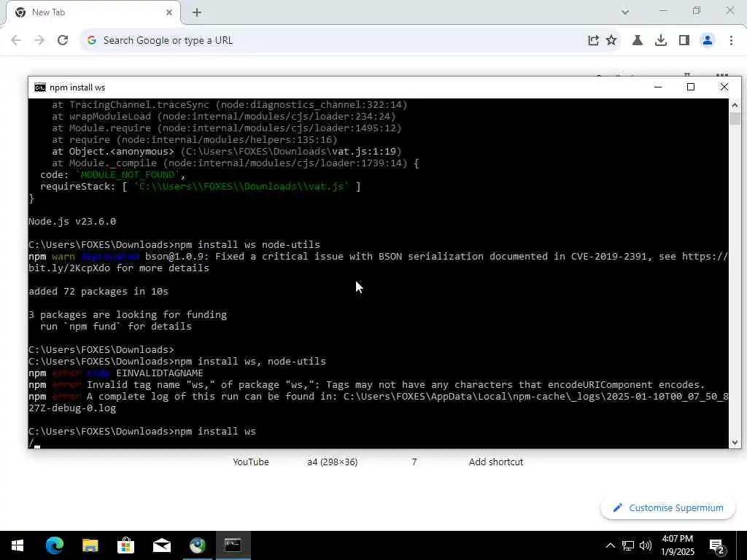This screenshot has width=747, height=560.
Task: Click the browser back arrow
Action: click(x=16, y=41)
